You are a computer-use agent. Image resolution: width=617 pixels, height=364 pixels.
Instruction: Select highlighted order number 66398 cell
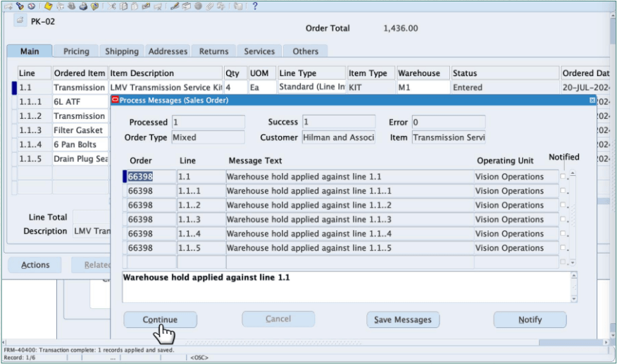pyautogui.click(x=151, y=176)
